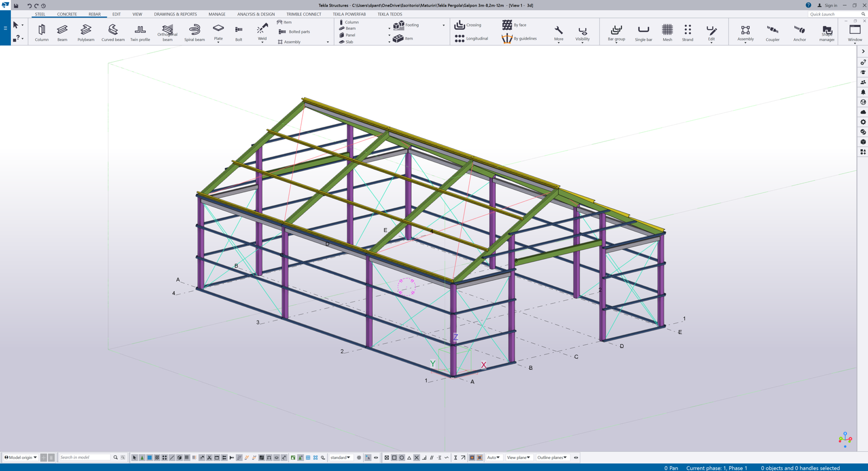Toggle the first selection switch arrow in bottom toolbar
The image size is (868, 471).
pyautogui.click(x=135, y=457)
